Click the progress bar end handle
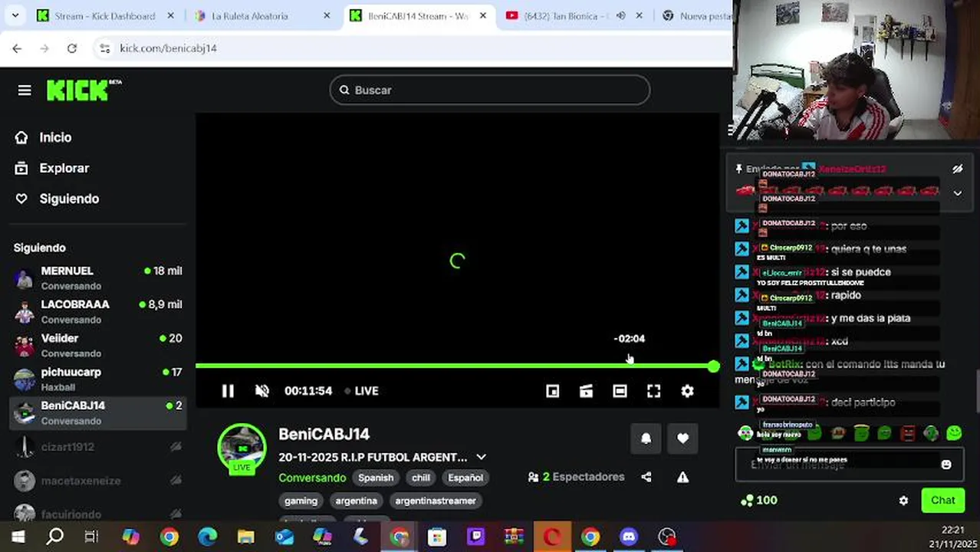Image resolution: width=980 pixels, height=552 pixels. [x=713, y=366]
